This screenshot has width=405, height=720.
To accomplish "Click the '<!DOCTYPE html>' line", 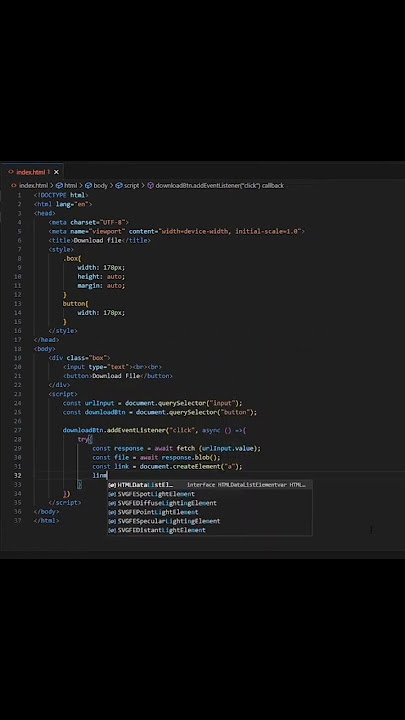I will (x=61, y=195).
